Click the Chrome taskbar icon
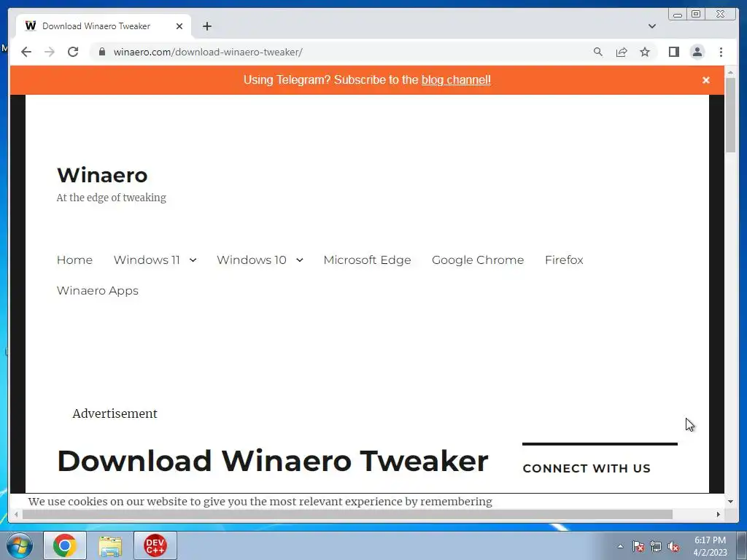 click(65, 545)
